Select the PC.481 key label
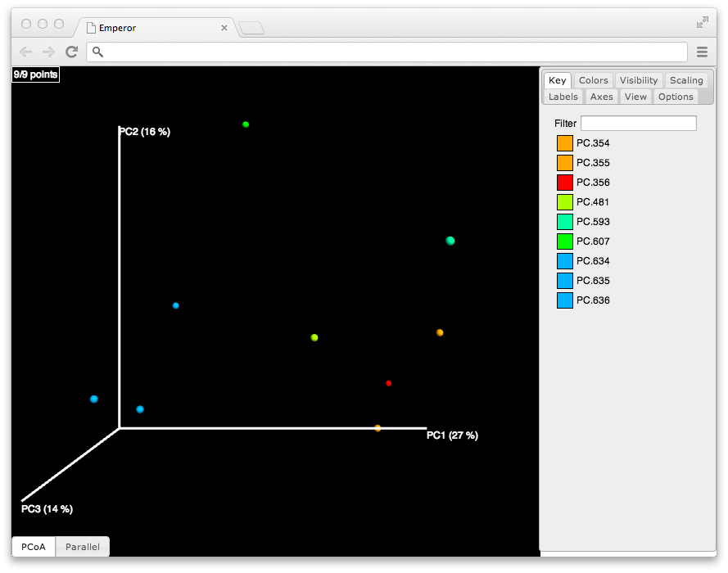728x573 pixels. point(592,202)
